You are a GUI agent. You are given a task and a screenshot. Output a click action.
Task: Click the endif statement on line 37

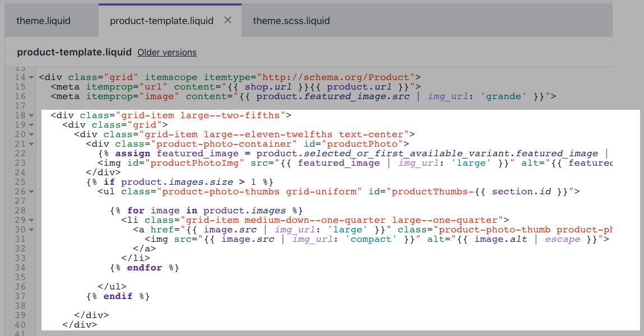[x=118, y=296]
